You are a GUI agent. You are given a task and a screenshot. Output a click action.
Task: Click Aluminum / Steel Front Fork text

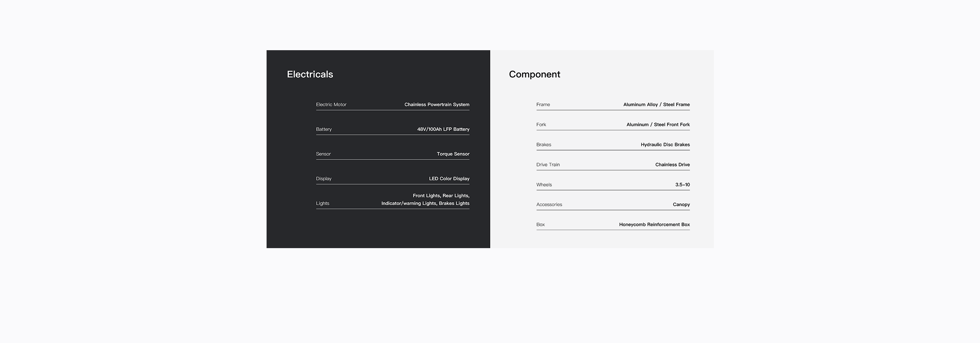[x=658, y=125]
